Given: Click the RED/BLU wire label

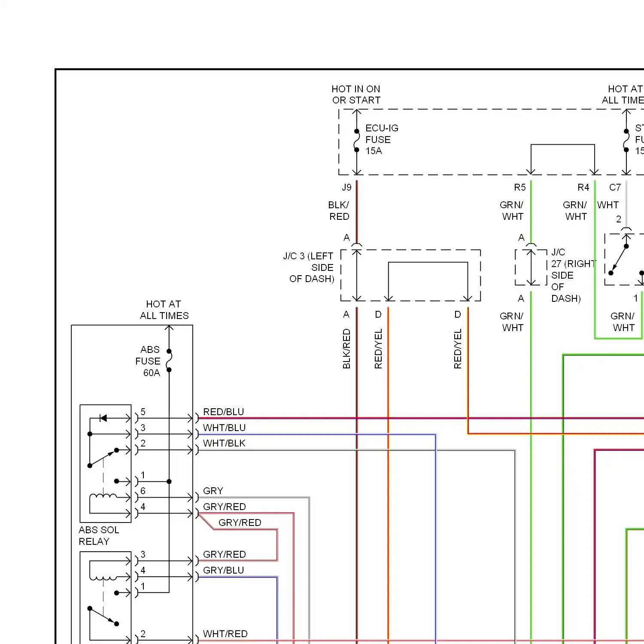Looking at the screenshot, I should [223, 412].
